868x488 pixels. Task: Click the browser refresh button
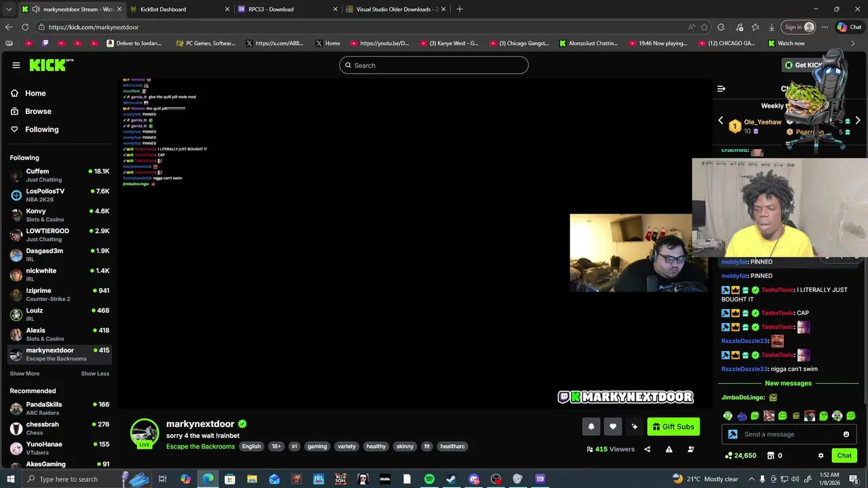(x=25, y=27)
